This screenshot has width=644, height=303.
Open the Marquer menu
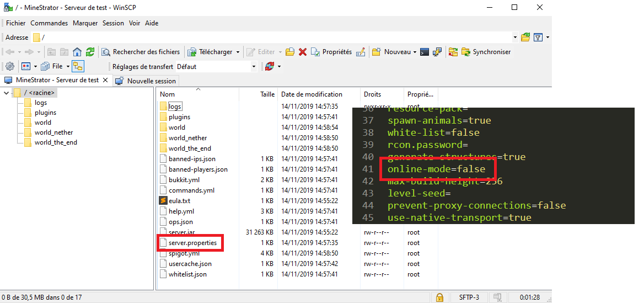(85, 23)
